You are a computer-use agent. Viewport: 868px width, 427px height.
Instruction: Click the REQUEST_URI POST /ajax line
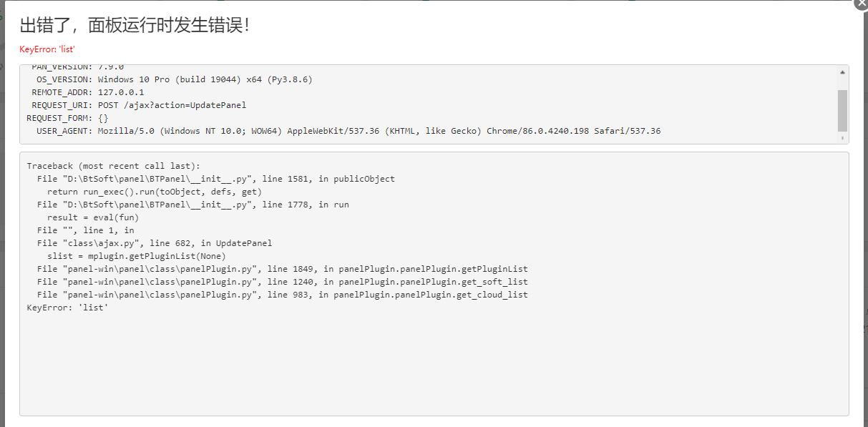(x=139, y=105)
